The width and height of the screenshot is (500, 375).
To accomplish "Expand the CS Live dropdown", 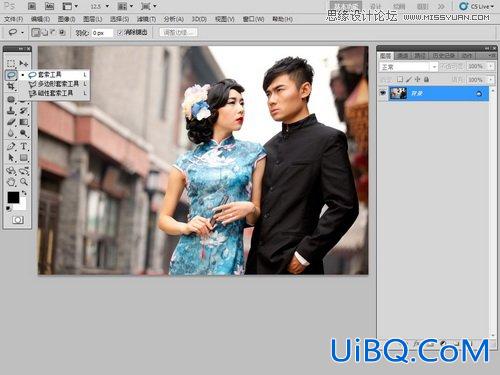I will click(476, 6).
